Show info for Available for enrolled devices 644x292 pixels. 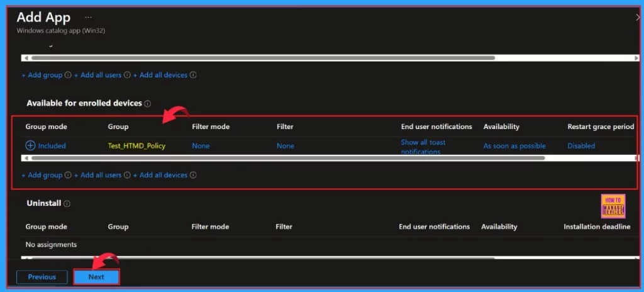(x=148, y=104)
